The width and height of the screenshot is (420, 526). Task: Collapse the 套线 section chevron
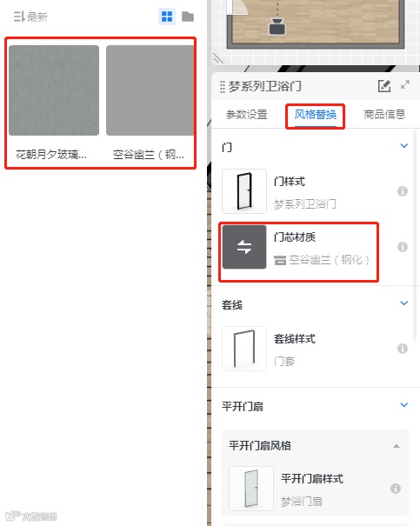(x=404, y=303)
